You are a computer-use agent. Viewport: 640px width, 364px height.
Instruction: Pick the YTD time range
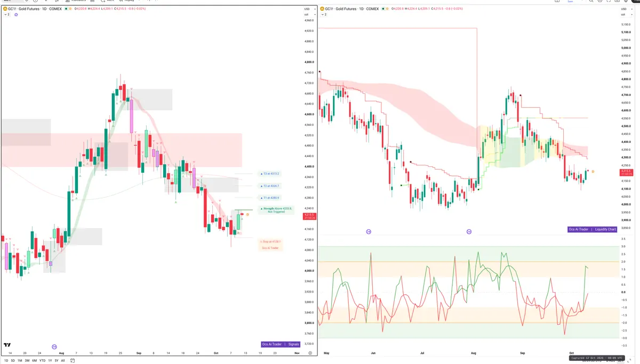(42, 360)
